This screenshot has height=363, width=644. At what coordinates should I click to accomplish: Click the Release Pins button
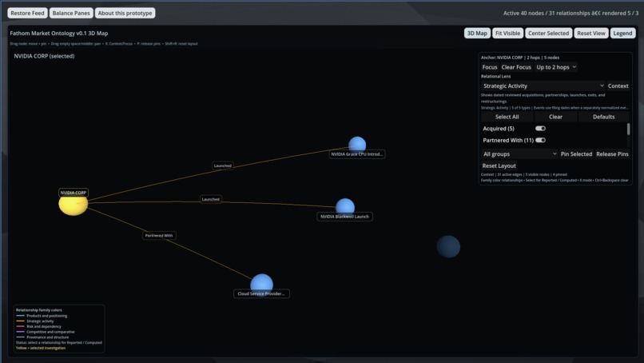[612, 154]
